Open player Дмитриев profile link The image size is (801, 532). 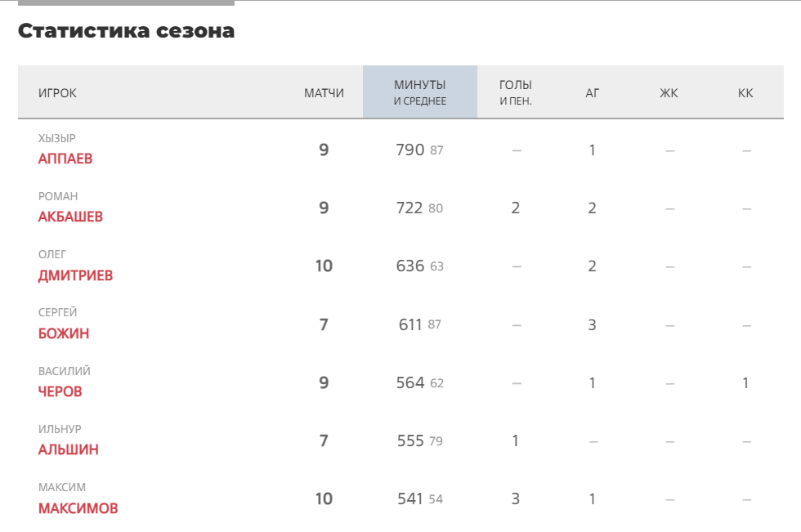coord(75,275)
